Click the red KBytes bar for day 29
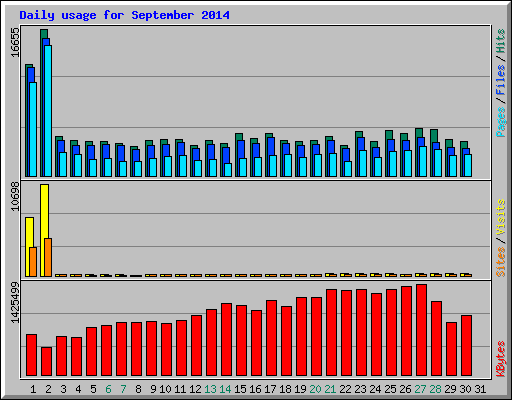The width and height of the screenshot is (512, 400). (x=451, y=349)
